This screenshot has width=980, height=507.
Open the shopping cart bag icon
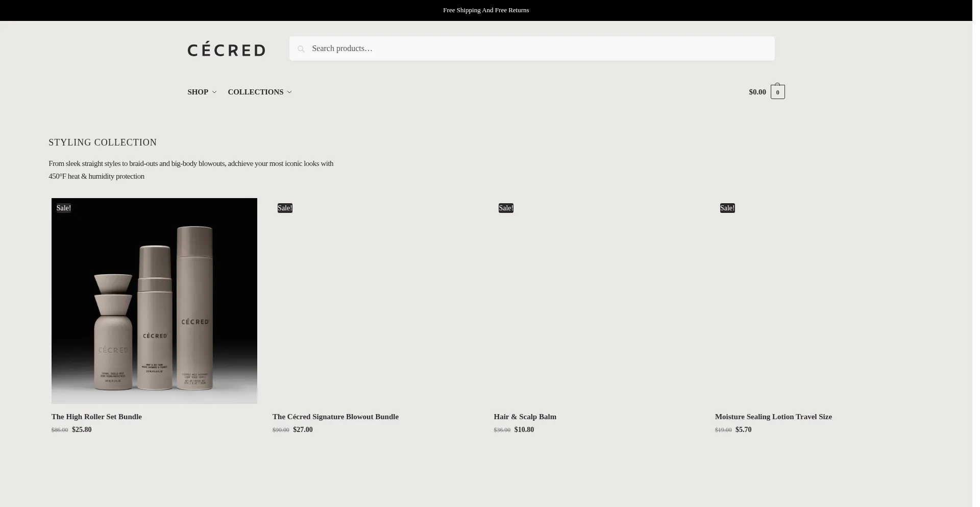777,91
